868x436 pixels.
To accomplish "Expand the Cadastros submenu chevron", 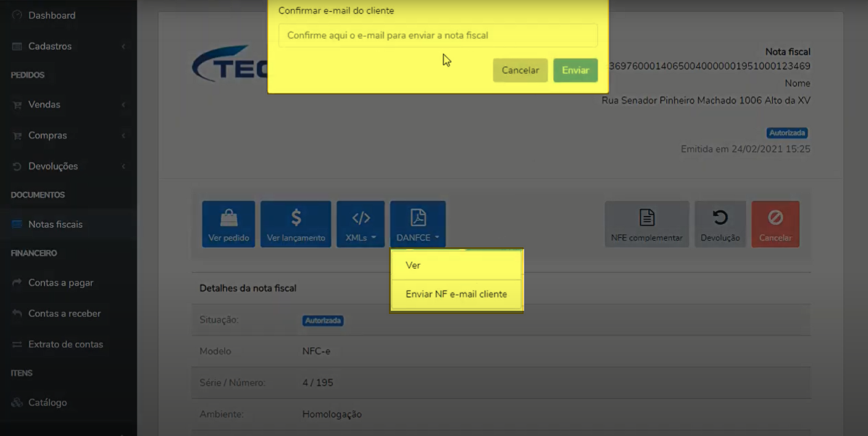I will click(x=123, y=46).
